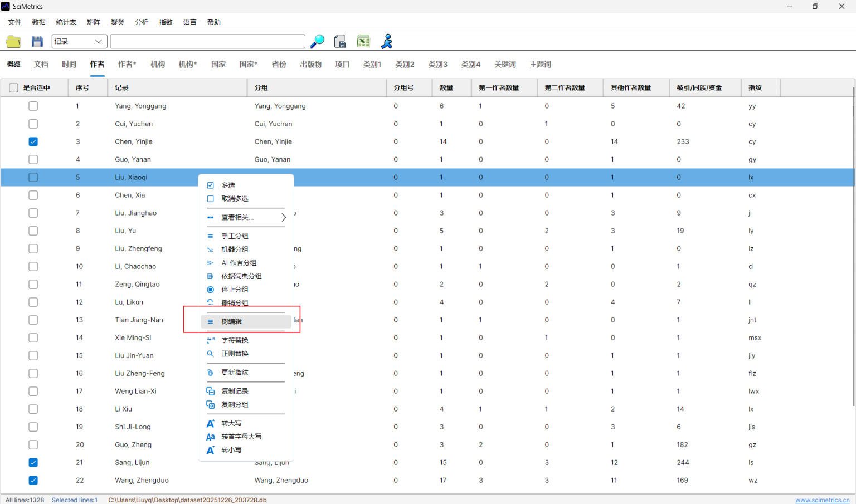Click the search magnifier icon
The height and width of the screenshot is (504, 856).
click(x=317, y=41)
